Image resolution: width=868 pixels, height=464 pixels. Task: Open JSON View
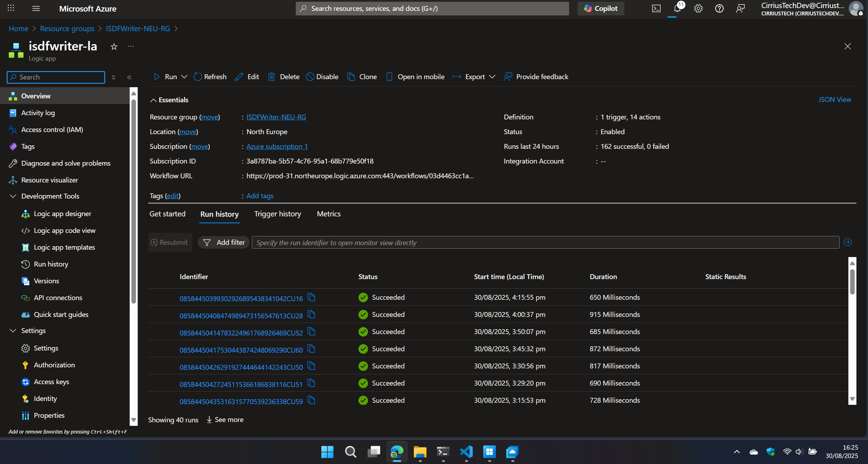click(834, 100)
